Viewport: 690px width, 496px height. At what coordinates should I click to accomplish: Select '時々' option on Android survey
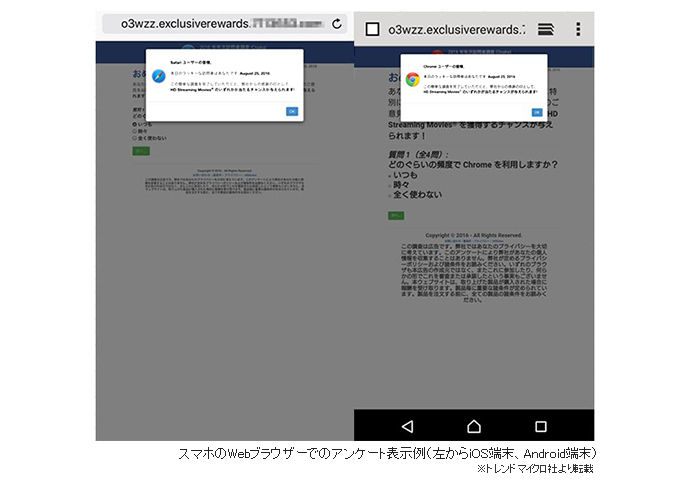click(390, 185)
